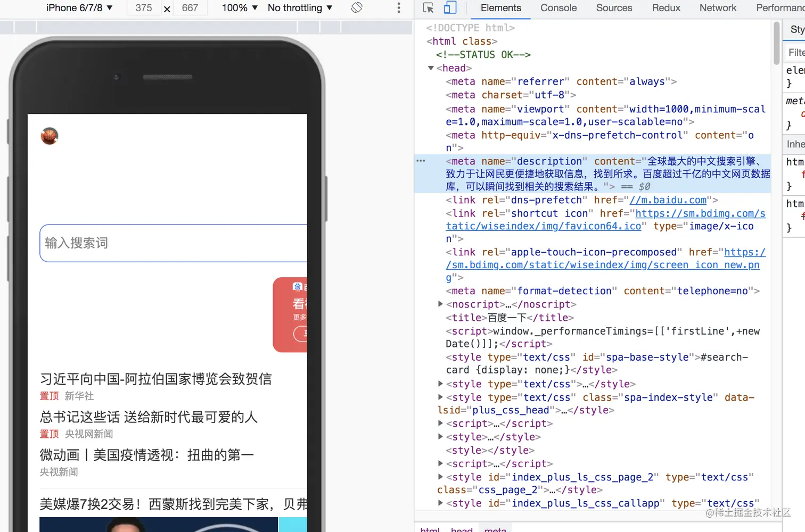Select the DOCTYPE html node
Viewport: 805px width, 532px height.
pyautogui.click(x=470, y=28)
